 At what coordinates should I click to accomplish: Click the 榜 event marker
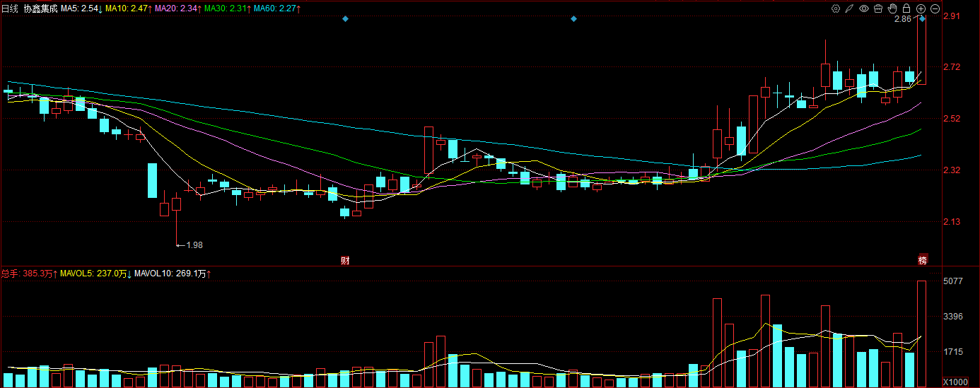pyautogui.click(x=922, y=260)
